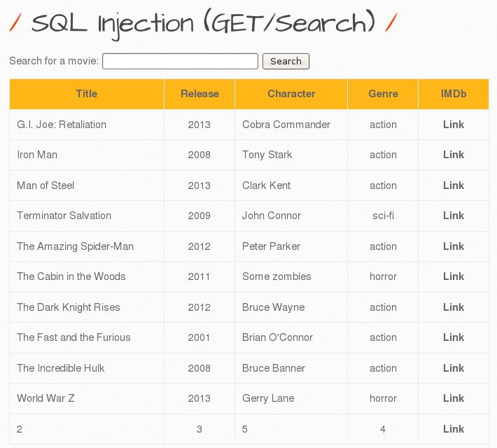
Task: Click the Search button
Action: pyautogui.click(x=286, y=61)
